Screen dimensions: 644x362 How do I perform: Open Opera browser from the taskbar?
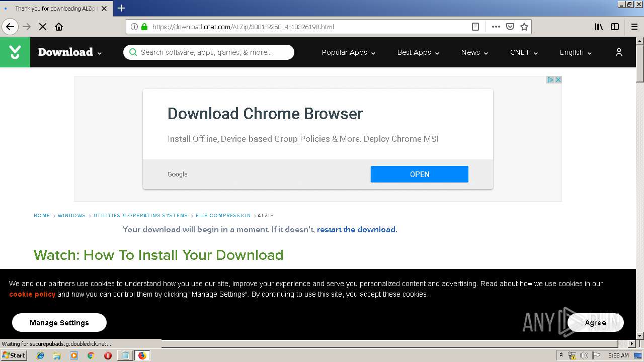pyautogui.click(x=108, y=355)
